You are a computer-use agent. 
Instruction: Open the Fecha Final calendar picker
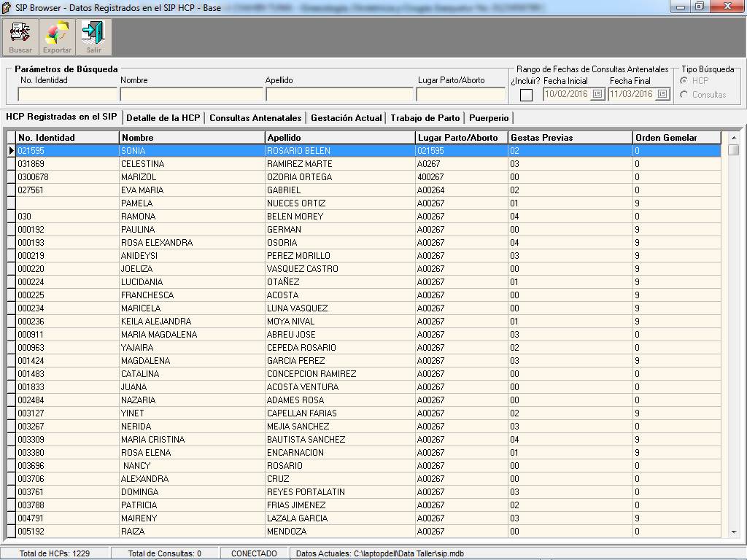click(662, 94)
